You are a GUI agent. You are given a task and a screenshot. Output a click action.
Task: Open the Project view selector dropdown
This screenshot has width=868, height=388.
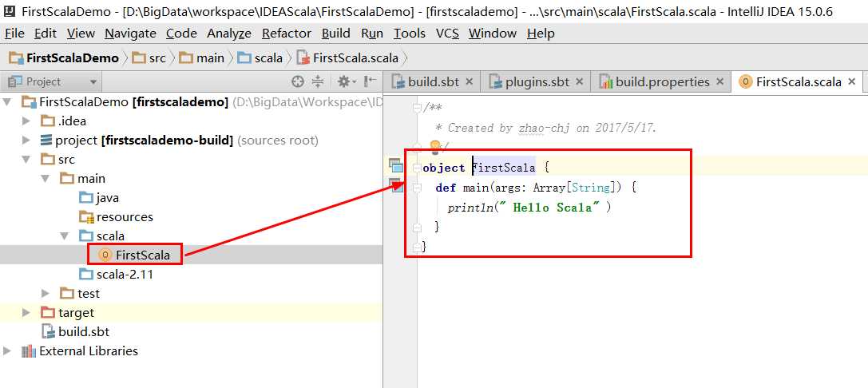click(x=93, y=82)
